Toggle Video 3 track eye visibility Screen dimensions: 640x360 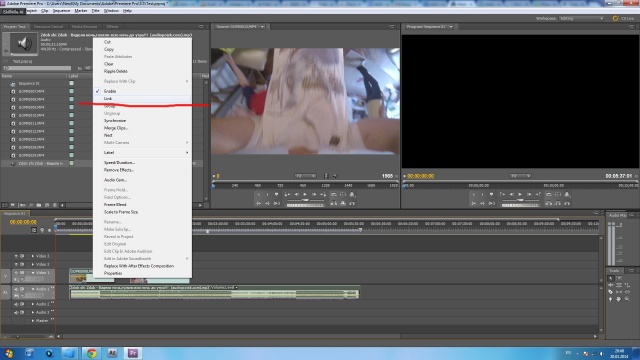click(16, 256)
